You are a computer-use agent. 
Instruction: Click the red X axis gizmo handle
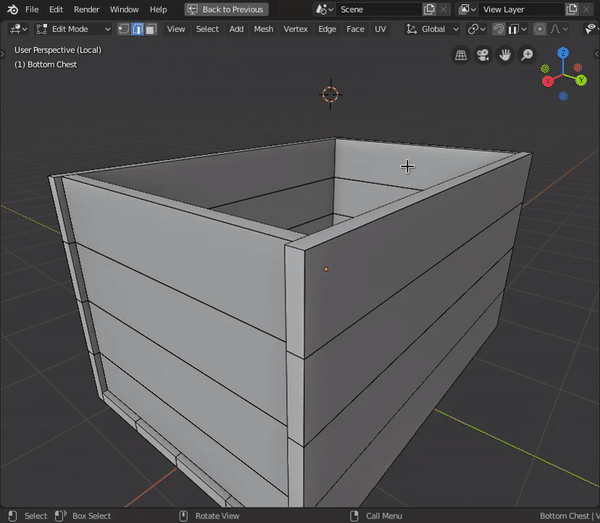point(548,81)
